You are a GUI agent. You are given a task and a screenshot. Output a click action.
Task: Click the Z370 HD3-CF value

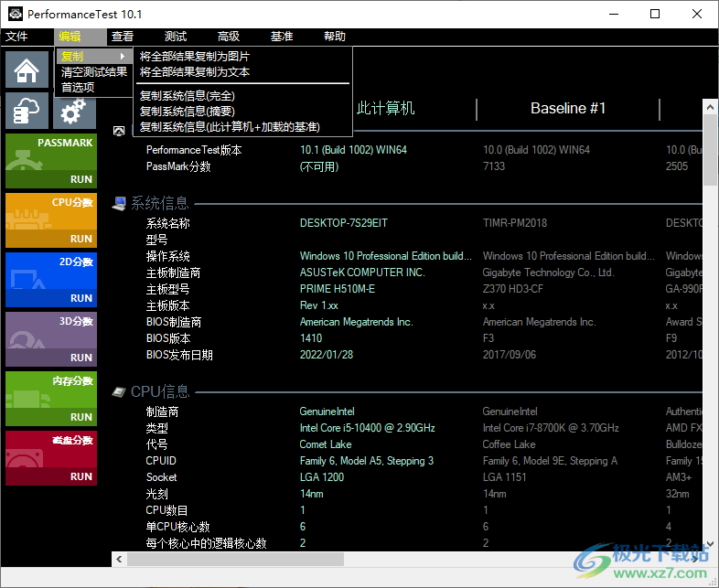click(x=513, y=289)
